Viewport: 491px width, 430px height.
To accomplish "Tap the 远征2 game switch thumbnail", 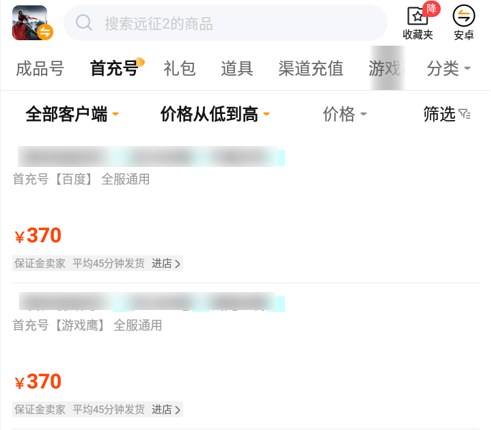I will click(32, 23).
